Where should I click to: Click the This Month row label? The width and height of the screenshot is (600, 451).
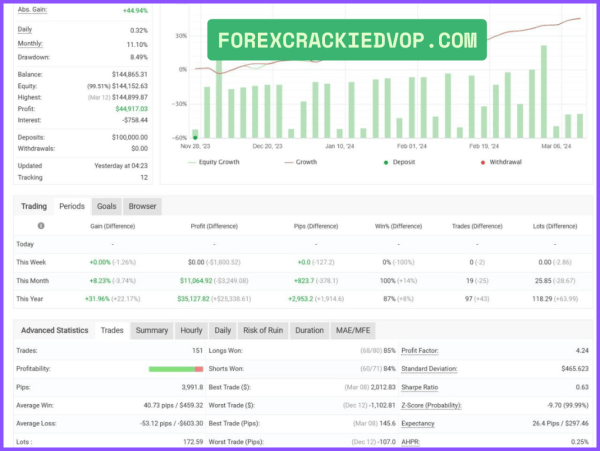coord(33,281)
